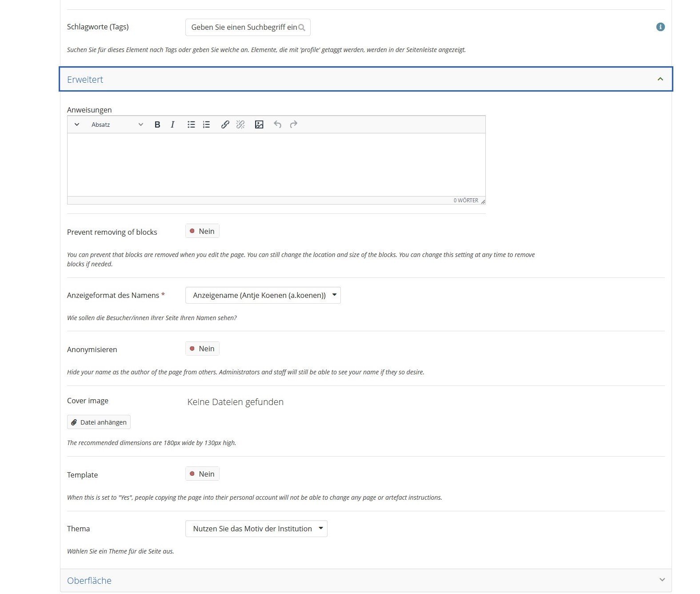Click the Oberfläche expand chevron
700x594 pixels.
[x=662, y=580]
